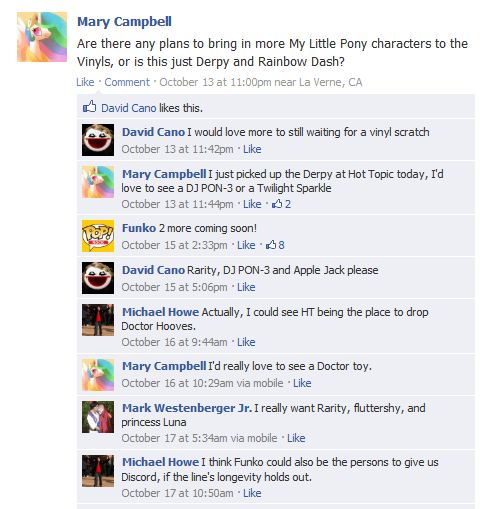Screen dimensions: 504x509
Task: Like Mary Campbell's original post
Action: tap(85, 82)
